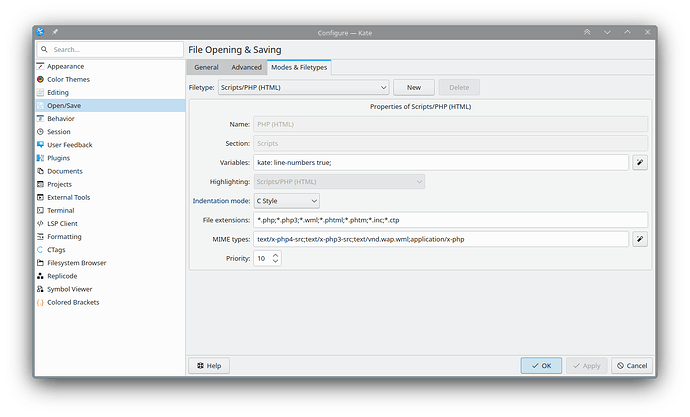Open the Colored Brackets settings page
Image resolution: width=690 pixels, height=417 pixels.
click(x=110, y=303)
